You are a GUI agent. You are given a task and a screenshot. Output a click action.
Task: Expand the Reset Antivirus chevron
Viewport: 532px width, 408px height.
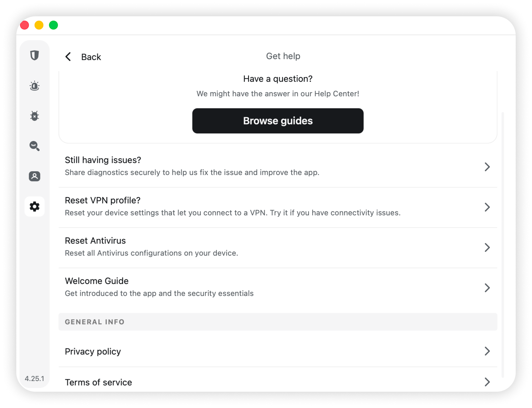pos(487,248)
